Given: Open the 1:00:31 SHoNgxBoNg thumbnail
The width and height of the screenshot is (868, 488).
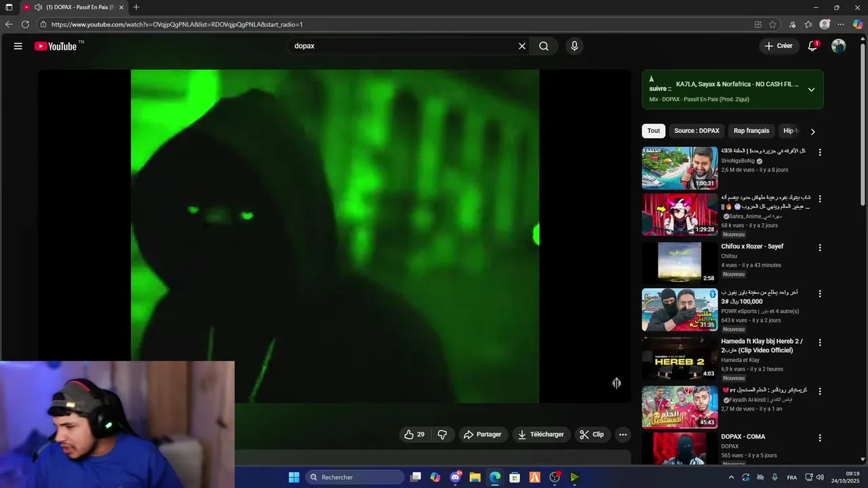Looking at the screenshot, I should click(x=679, y=168).
